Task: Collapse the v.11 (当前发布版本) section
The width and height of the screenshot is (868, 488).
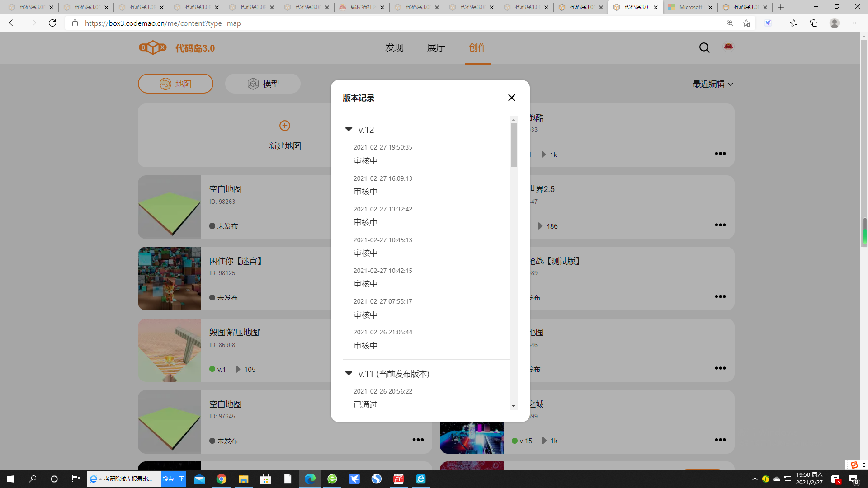Action: [349, 374]
